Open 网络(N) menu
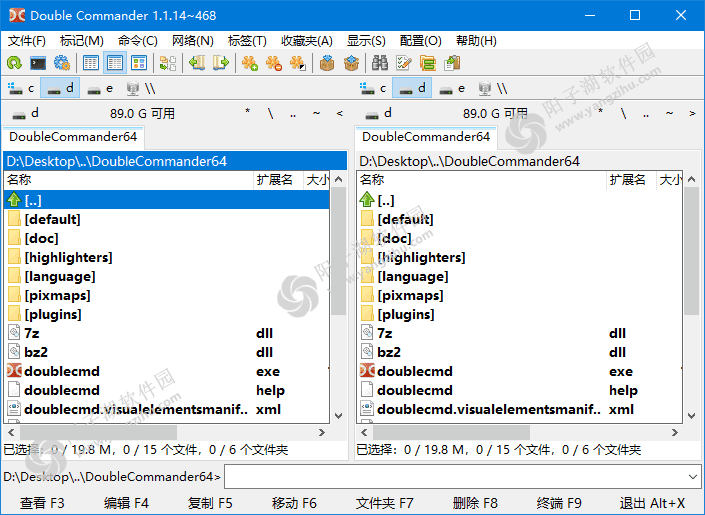705x515 pixels. coord(192,41)
